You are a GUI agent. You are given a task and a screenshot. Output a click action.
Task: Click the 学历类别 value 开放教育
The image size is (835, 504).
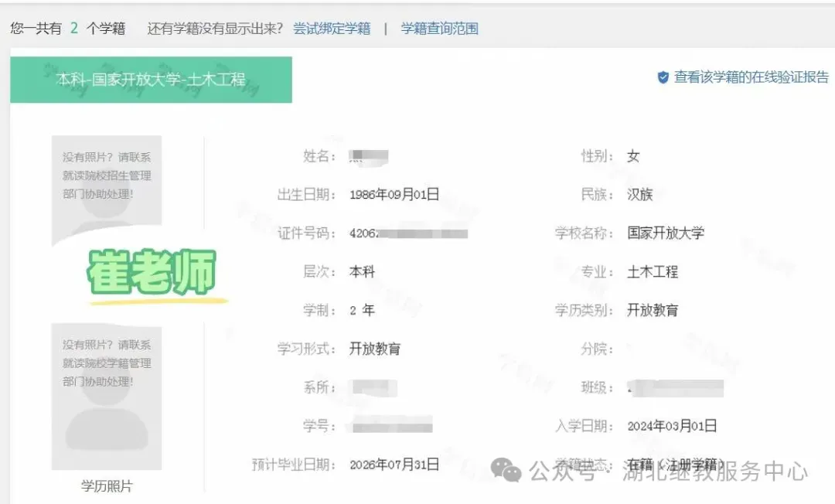tap(653, 310)
